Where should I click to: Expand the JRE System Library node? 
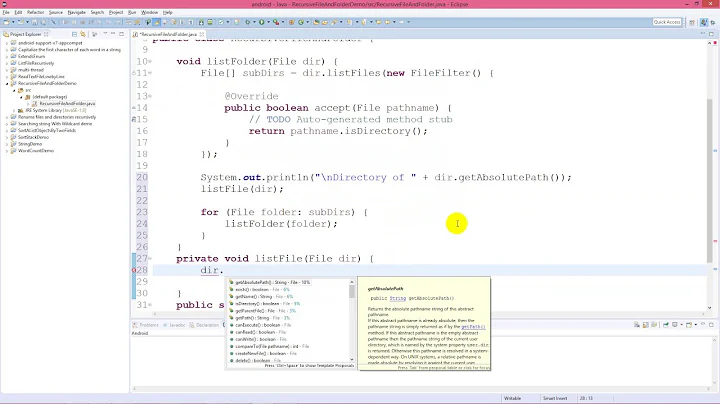(14, 110)
